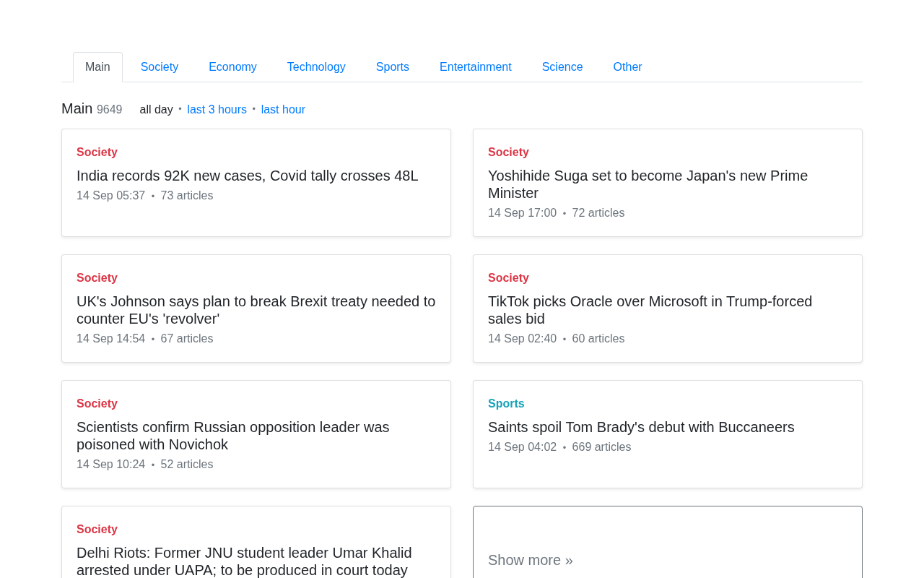The width and height of the screenshot is (924, 578).
Task: Filter news by last 3 hours
Action: point(217,110)
